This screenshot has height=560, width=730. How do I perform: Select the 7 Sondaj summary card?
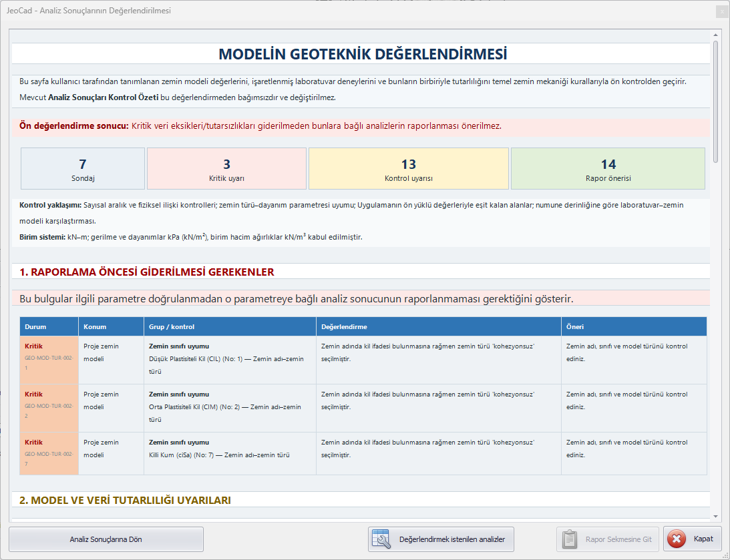point(83,169)
